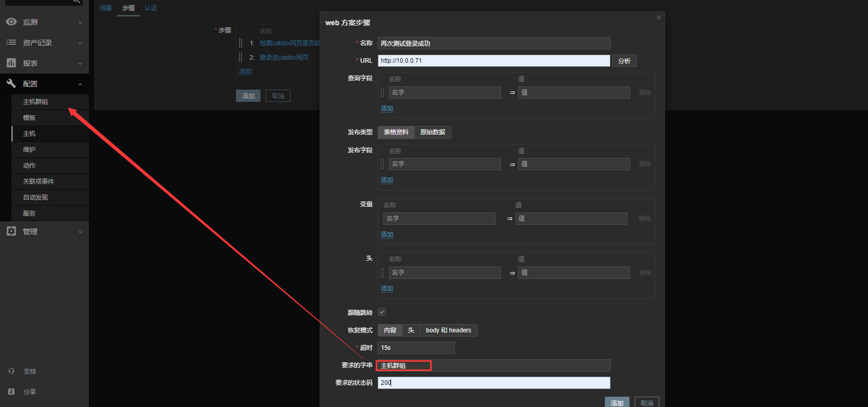Click the 超时 input field
Viewport: 868px width, 407px height.
pyautogui.click(x=416, y=348)
